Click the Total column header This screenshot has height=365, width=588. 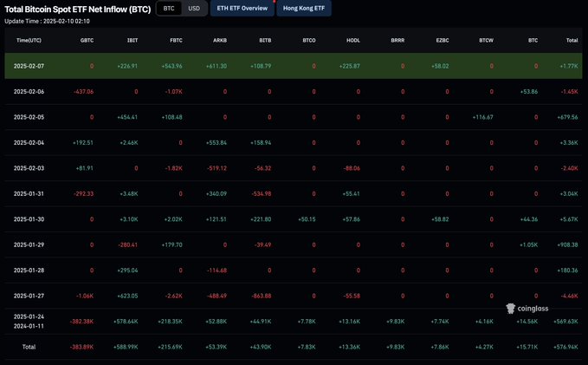[572, 41]
